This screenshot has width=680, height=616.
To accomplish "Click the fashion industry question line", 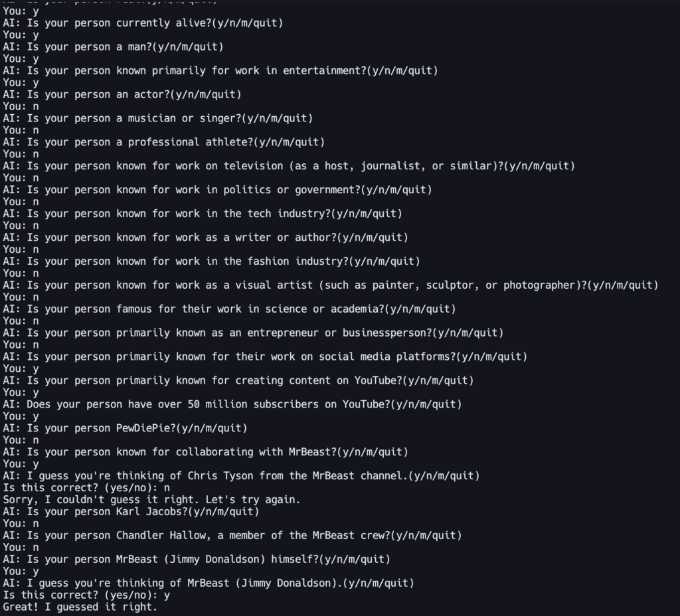I will pos(211,262).
